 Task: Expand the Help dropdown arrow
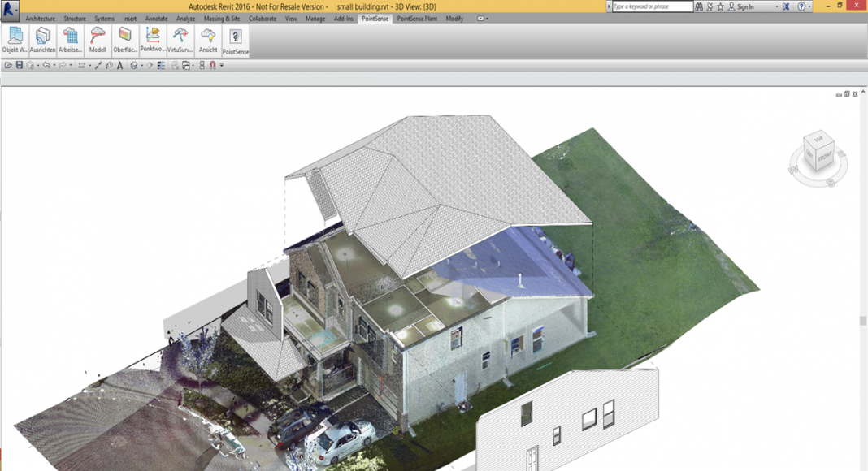click(810, 6)
